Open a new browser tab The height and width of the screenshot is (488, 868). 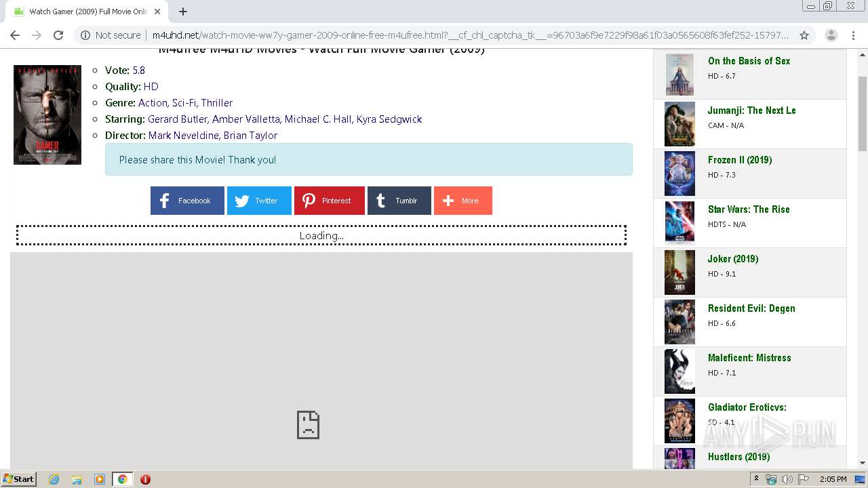click(x=183, y=12)
